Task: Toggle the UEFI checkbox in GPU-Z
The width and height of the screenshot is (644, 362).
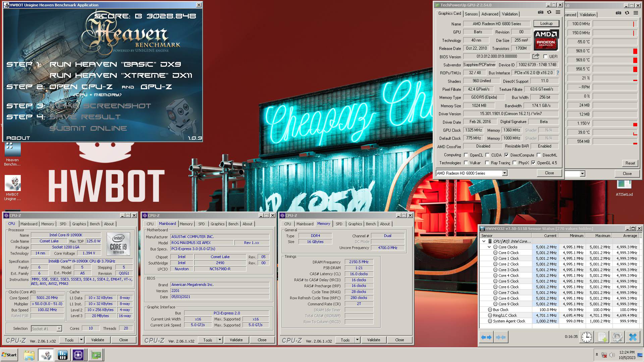Action: coord(545,57)
